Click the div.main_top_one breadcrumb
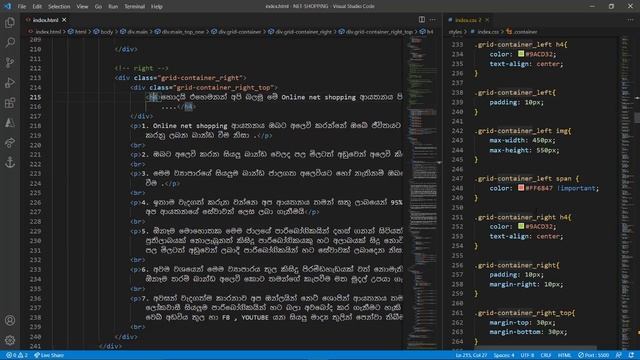 [x=180, y=31]
